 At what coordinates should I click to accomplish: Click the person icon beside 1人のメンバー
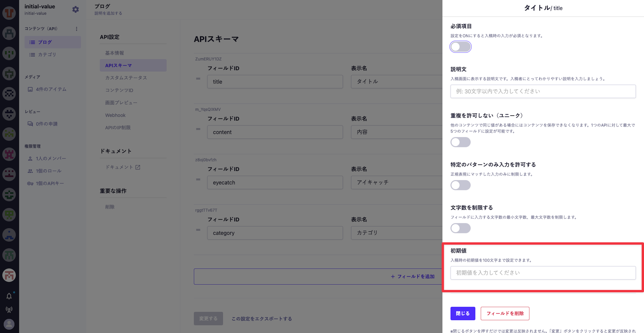pyautogui.click(x=30, y=159)
